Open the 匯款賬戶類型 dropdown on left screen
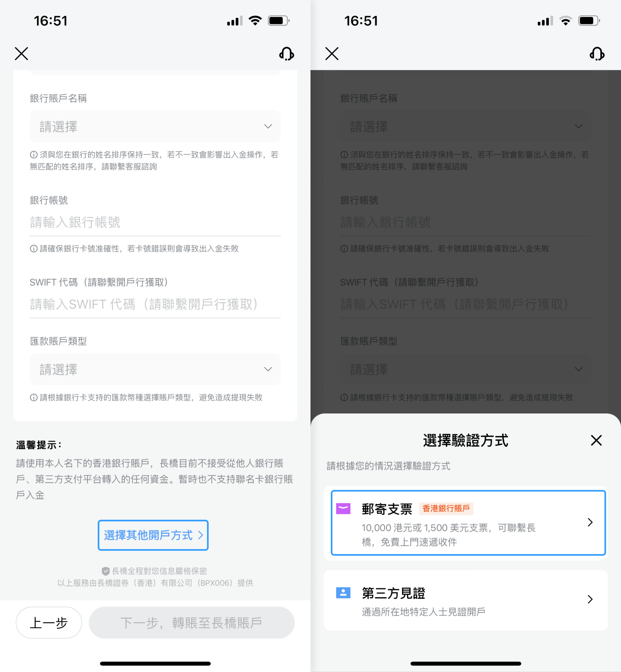This screenshot has height=672, width=621. point(155,369)
